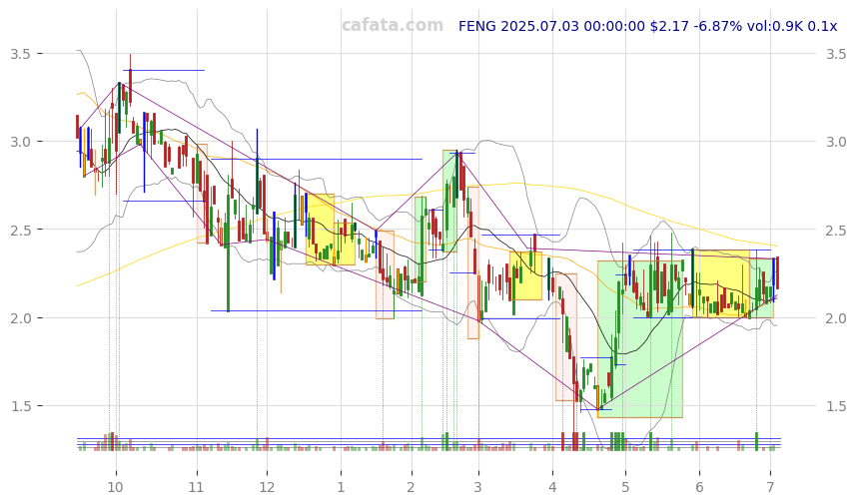Select month 11 on the time axis
This screenshot has width=857, height=504.
196,487
